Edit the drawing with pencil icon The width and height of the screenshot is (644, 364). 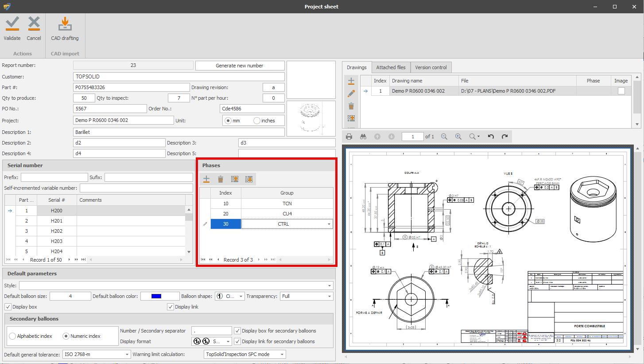(351, 94)
